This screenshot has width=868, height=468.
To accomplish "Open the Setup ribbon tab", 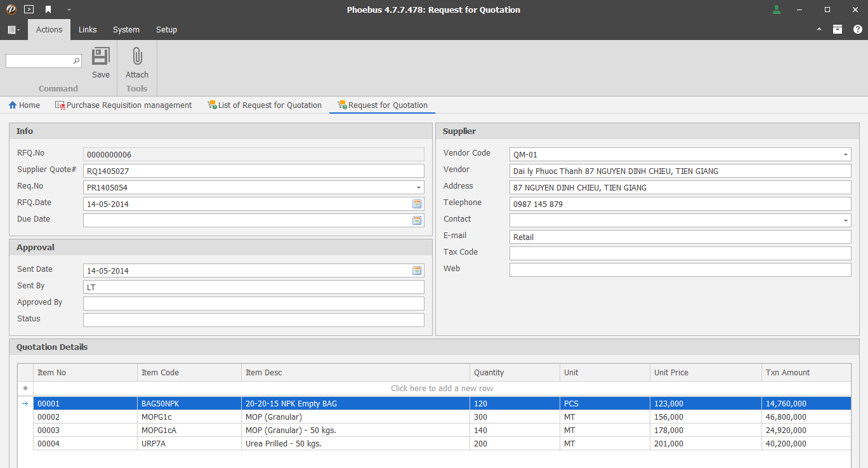I will click(166, 30).
